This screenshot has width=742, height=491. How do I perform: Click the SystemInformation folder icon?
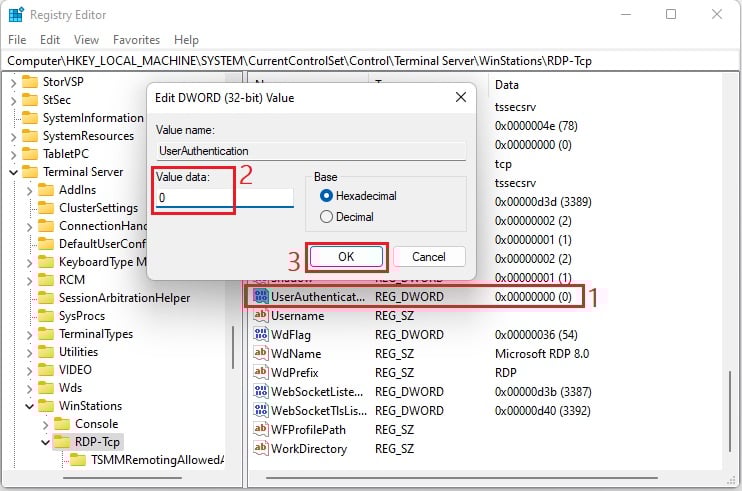click(30, 118)
